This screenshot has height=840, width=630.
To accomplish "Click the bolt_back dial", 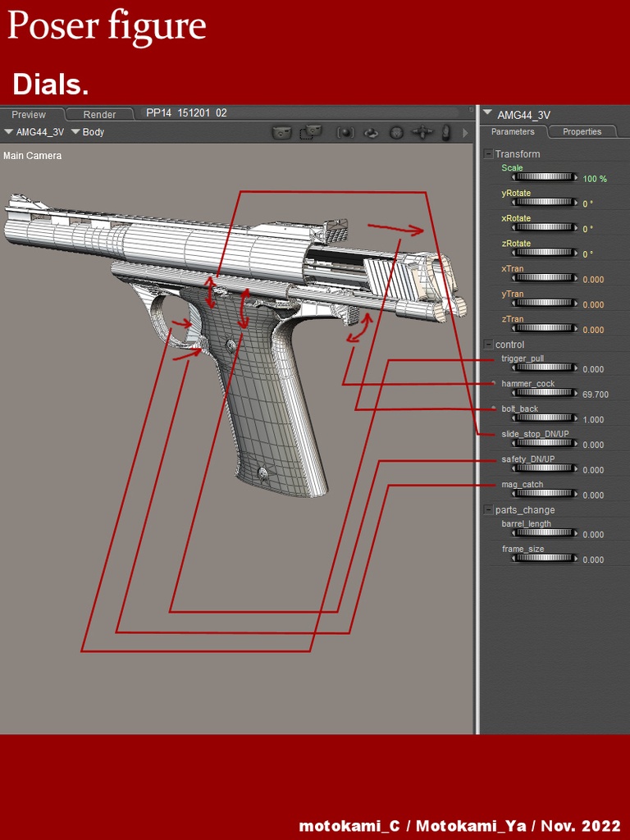I will 545,418.
